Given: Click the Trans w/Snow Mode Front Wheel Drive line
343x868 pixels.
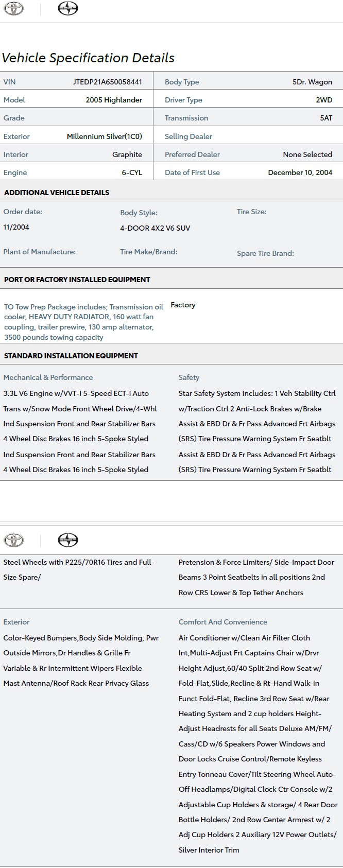Looking at the screenshot, I should click(80, 409).
